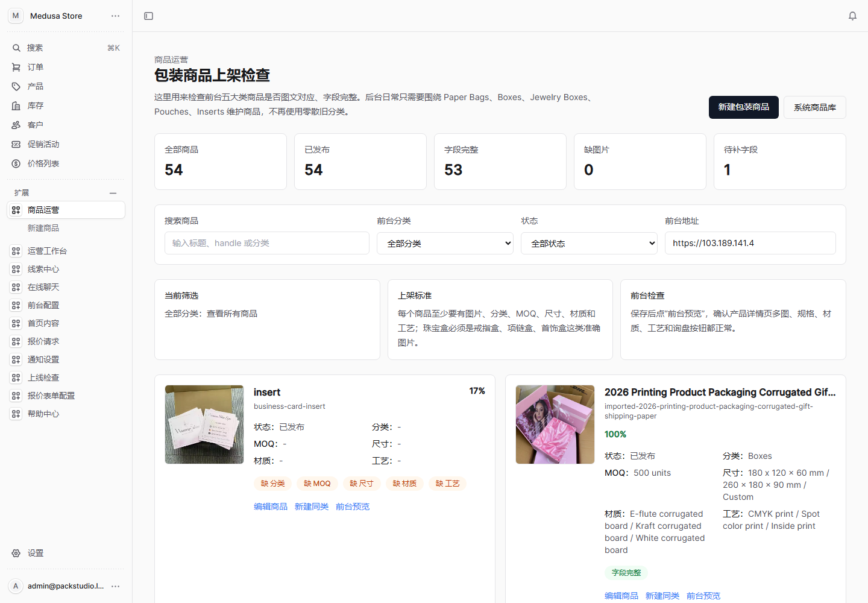Open Price Lists via the currency icon
Viewport: 868px width, 603px height.
click(16, 163)
